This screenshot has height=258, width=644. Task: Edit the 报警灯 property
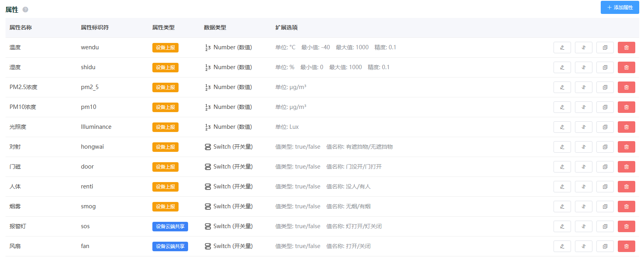562,227
